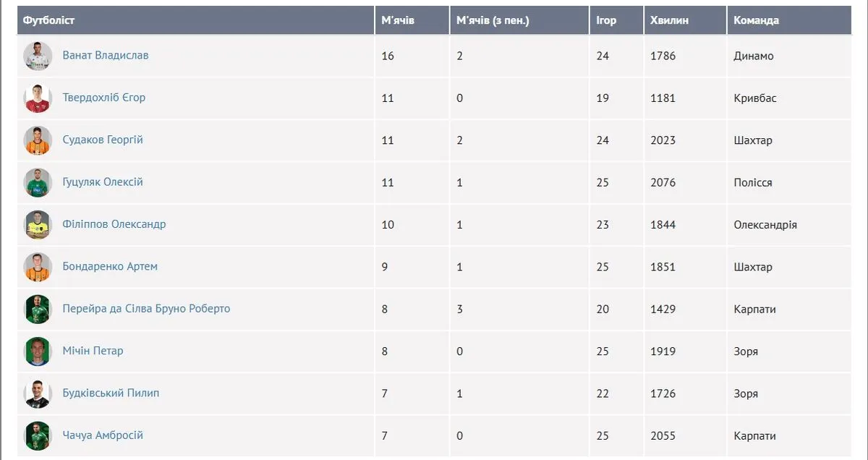This screenshot has width=868, height=460.
Task: Click Ванат Владислав's avatar photo
Action: [x=38, y=56]
